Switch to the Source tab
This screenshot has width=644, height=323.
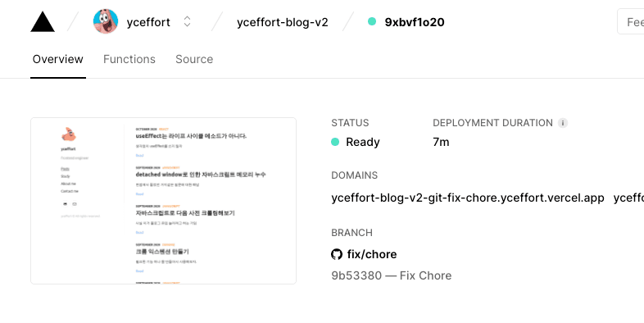(x=194, y=59)
